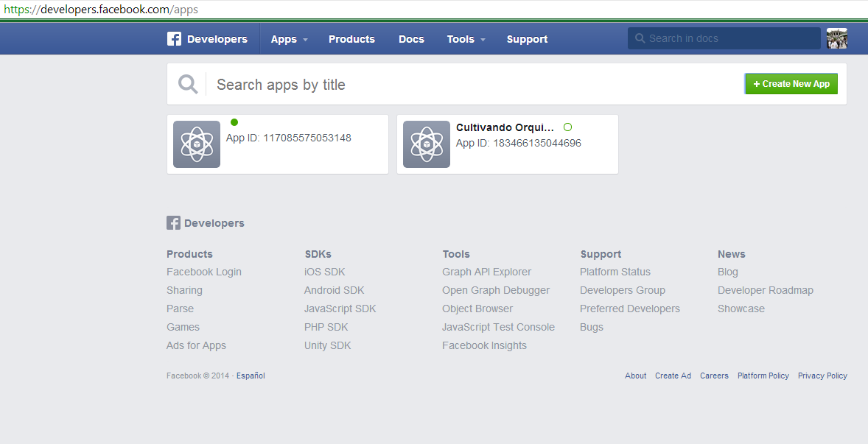Image resolution: width=868 pixels, height=444 pixels.
Task: Check Platform Status under Support links
Action: (615, 271)
